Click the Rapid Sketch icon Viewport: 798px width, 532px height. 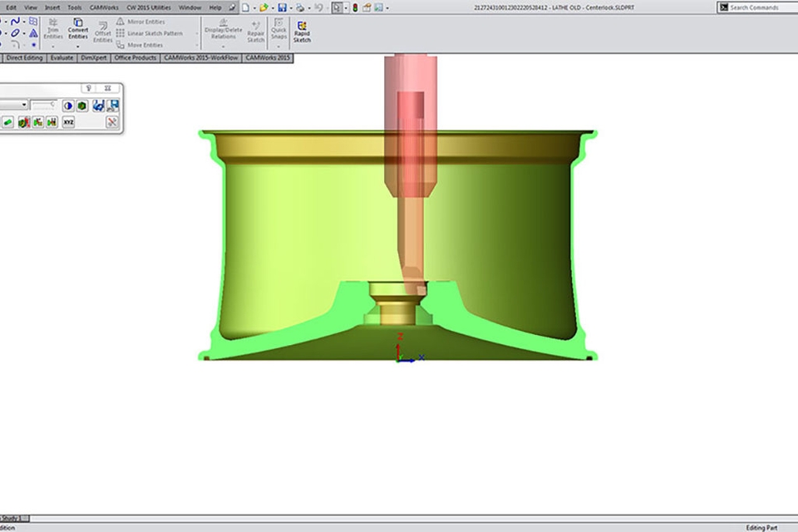point(302,31)
